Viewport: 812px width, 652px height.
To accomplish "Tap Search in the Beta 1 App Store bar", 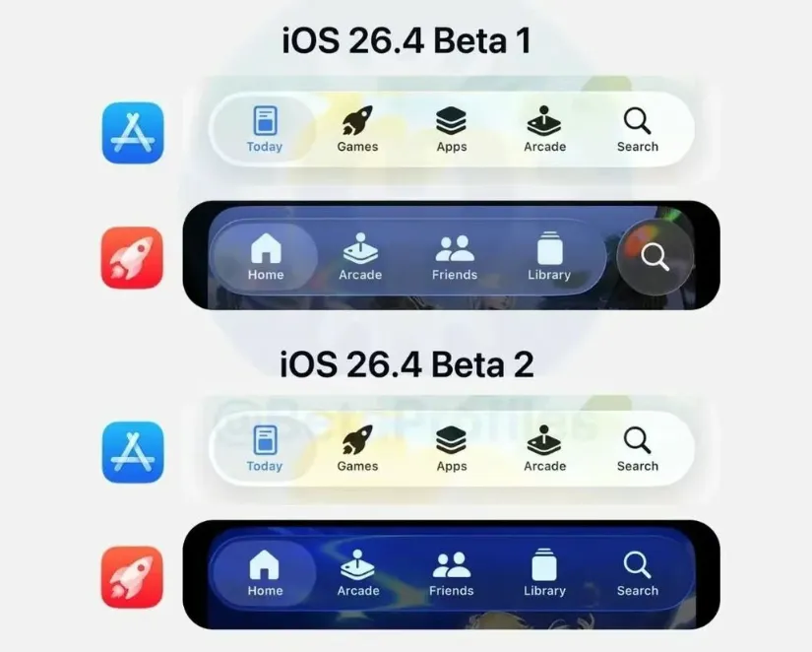I will coord(638,130).
